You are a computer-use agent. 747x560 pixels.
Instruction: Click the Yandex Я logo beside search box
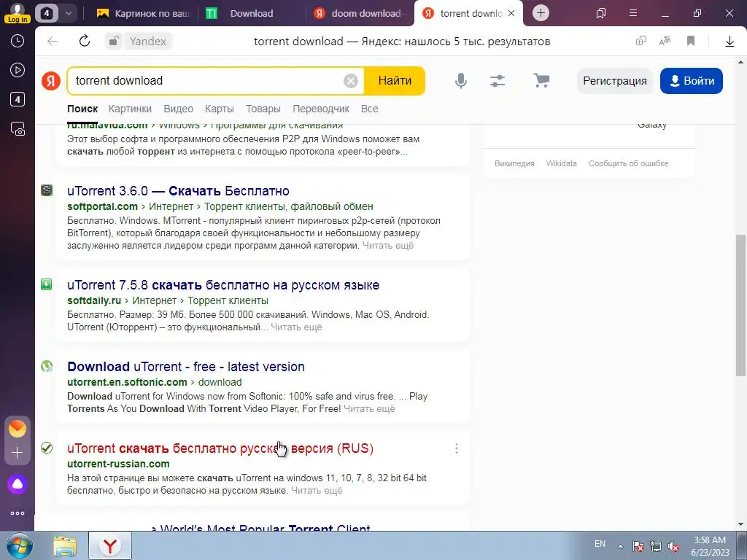51,81
